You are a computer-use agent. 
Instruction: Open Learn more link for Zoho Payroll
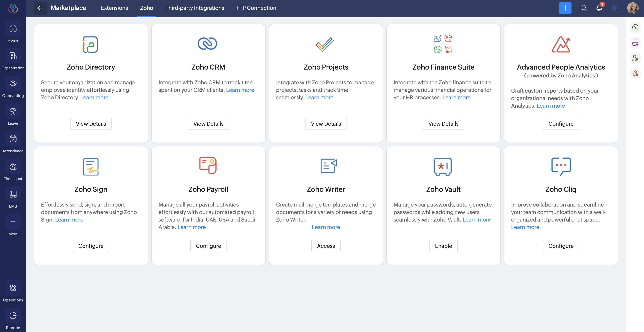tap(192, 227)
